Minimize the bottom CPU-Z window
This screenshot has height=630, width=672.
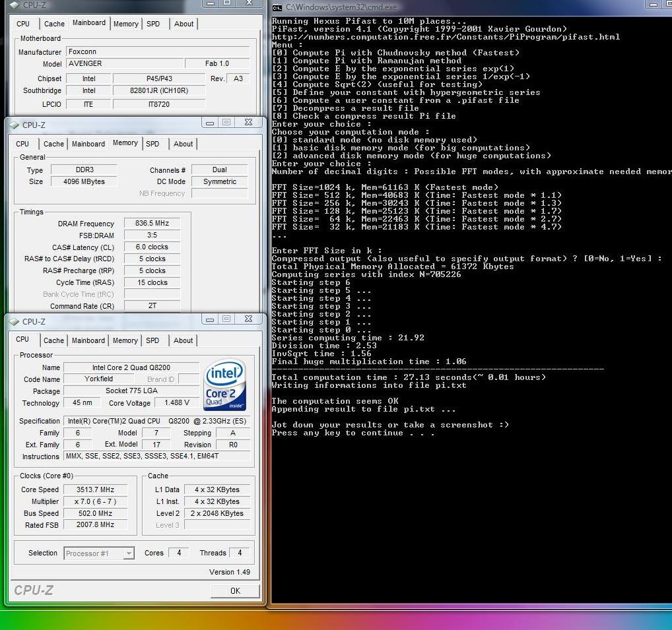click(x=210, y=319)
